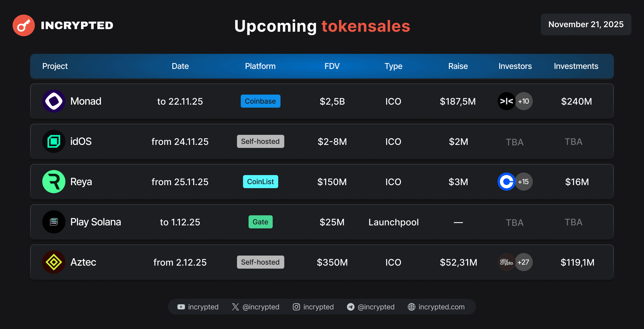This screenshot has height=329, width=644.
Task: Click the Reya project icon
Action: [54, 182]
